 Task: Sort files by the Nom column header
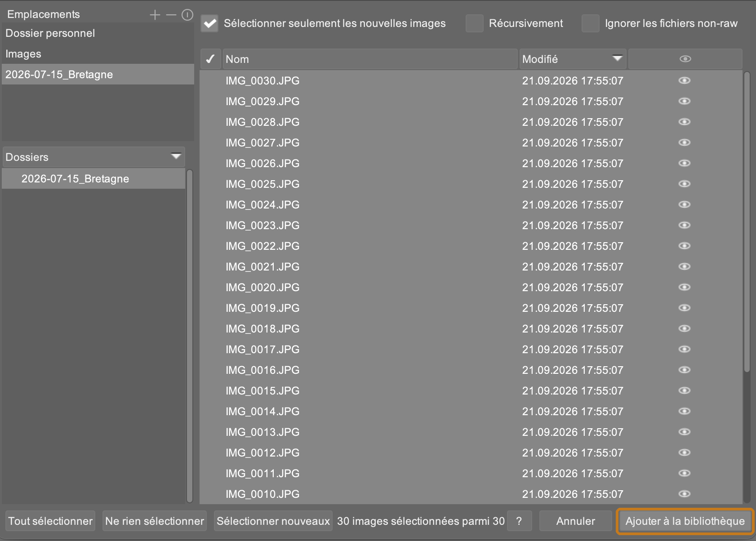click(x=370, y=59)
